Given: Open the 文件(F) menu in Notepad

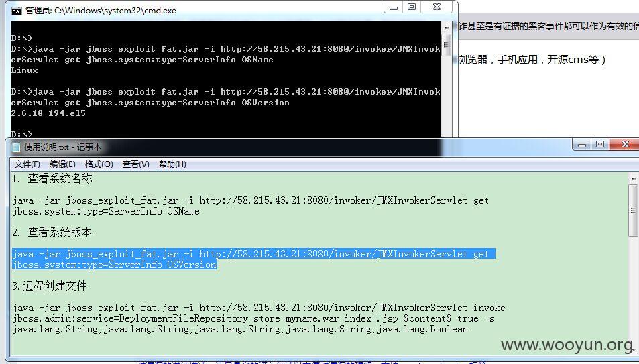Looking at the screenshot, I should [x=27, y=164].
